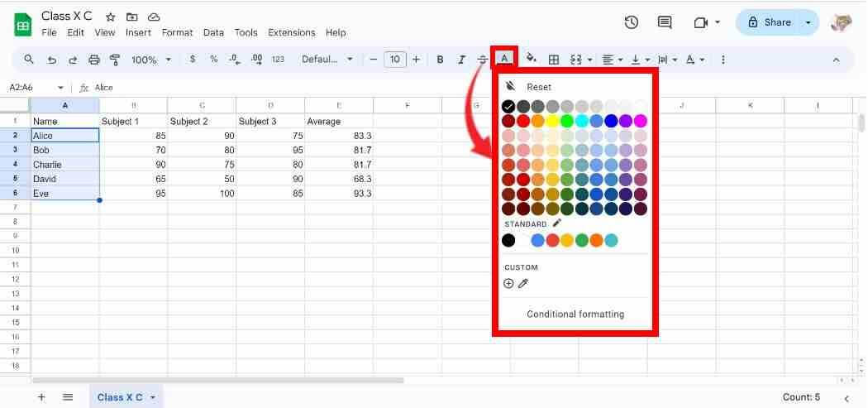Open the Google account avatar
868x408 pixels.
[x=841, y=22]
